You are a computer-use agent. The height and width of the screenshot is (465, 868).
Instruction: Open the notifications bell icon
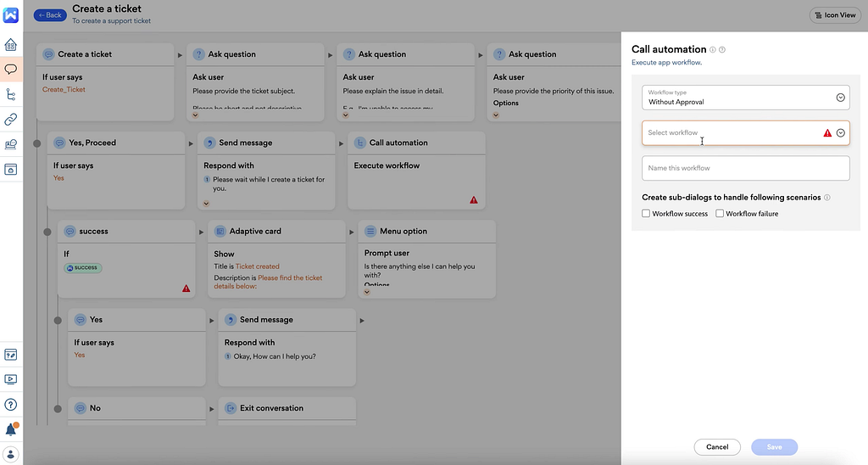coord(11,429)
